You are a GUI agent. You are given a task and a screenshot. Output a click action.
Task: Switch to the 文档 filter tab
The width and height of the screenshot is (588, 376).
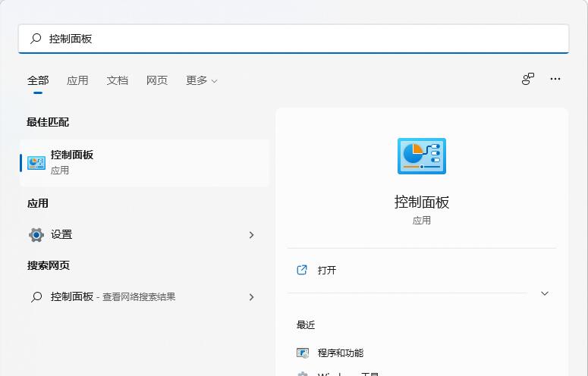coord(118,80)
